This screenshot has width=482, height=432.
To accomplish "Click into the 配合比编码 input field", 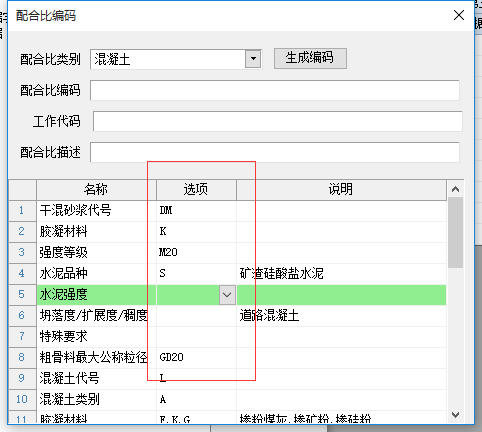I will coord(275,90).
